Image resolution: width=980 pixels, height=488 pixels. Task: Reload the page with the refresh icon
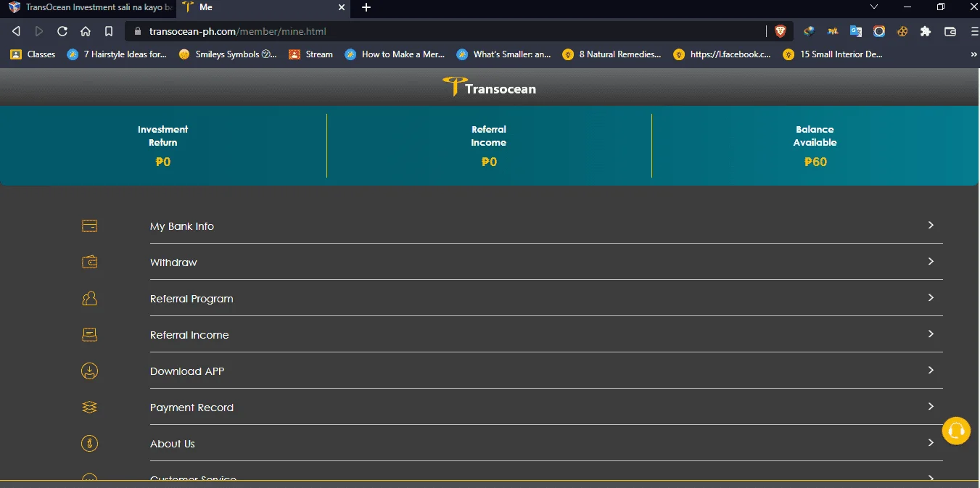coord(62,31)
